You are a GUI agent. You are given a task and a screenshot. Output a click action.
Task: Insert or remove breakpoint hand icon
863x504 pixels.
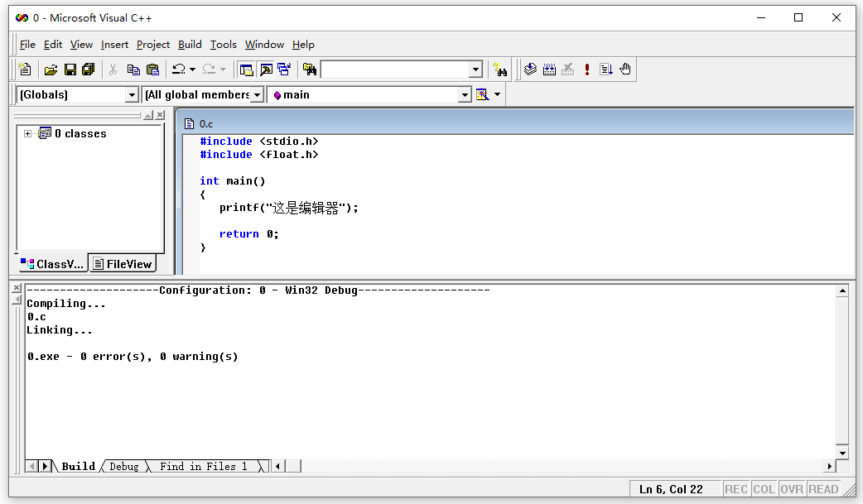click(x=625, y=70)
